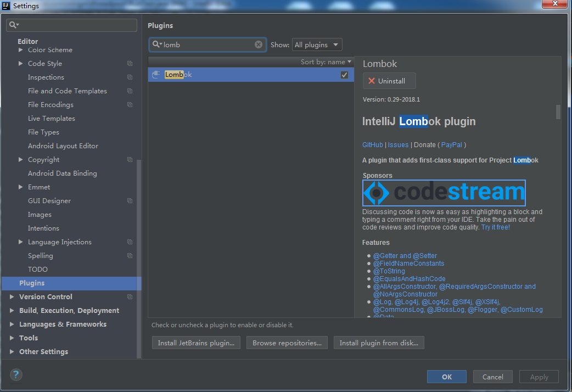Viewport: 572px width, 392px height.
Task: Expand the Color Scheme node
Action: [21, 49]
